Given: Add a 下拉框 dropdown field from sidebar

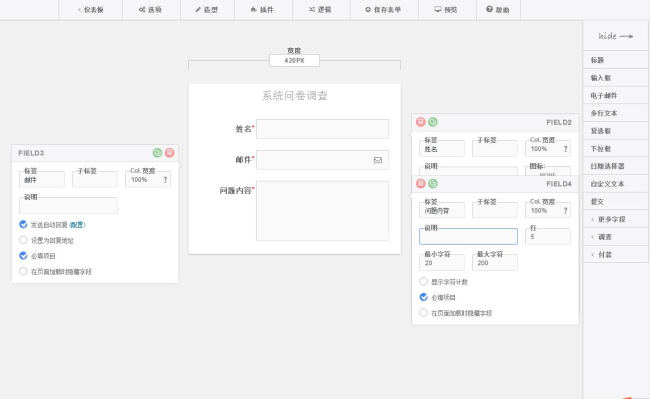Looking at the screenshot, I should click(616, 149).
